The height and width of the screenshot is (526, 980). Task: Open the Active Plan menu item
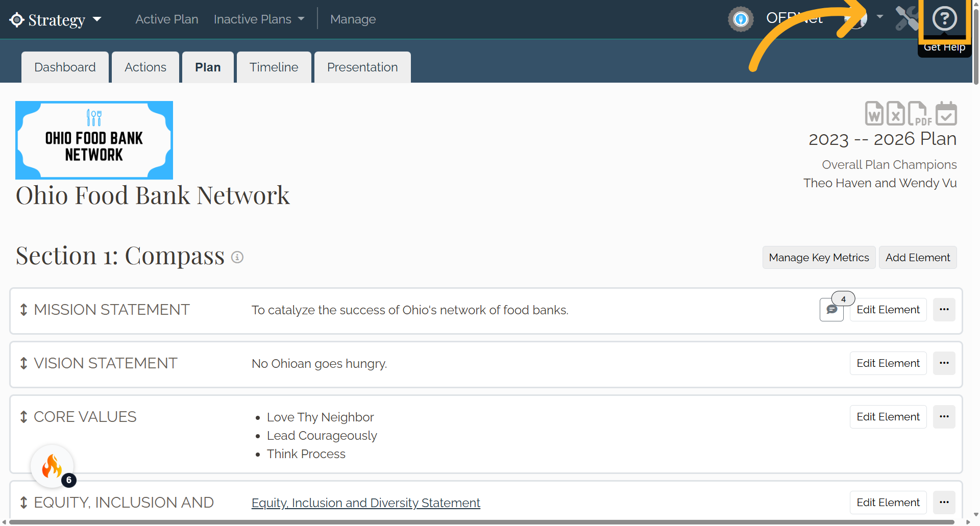[167, 19]
